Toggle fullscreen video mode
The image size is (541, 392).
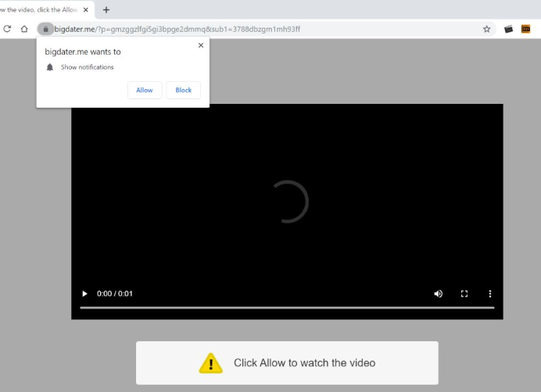pos(464,294)
